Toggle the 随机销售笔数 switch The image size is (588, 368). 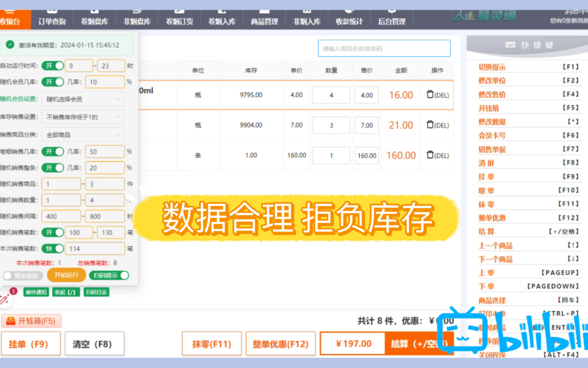[53, 233]
